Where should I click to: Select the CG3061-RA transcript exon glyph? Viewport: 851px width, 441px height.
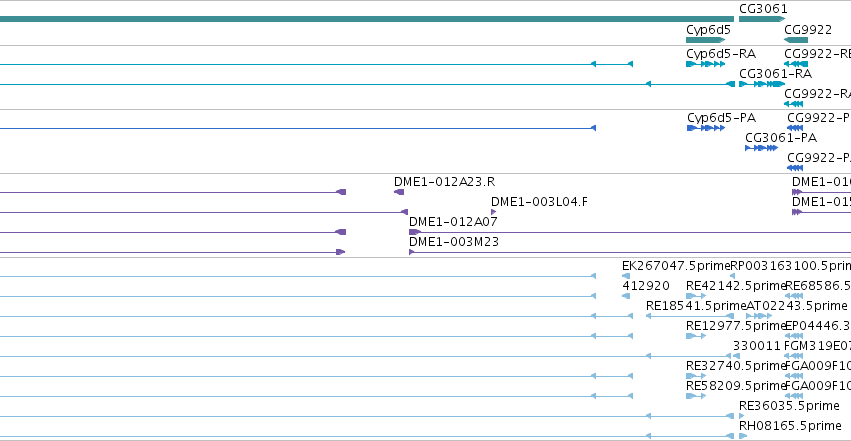[x=762, y=84]
